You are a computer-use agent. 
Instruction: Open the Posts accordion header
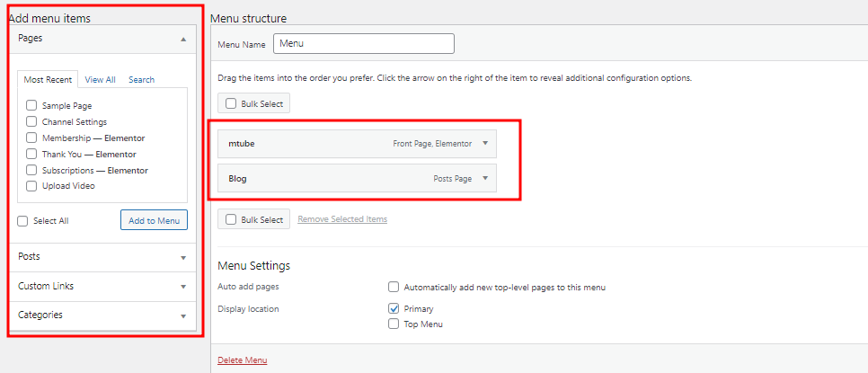(x=102, y=257)
